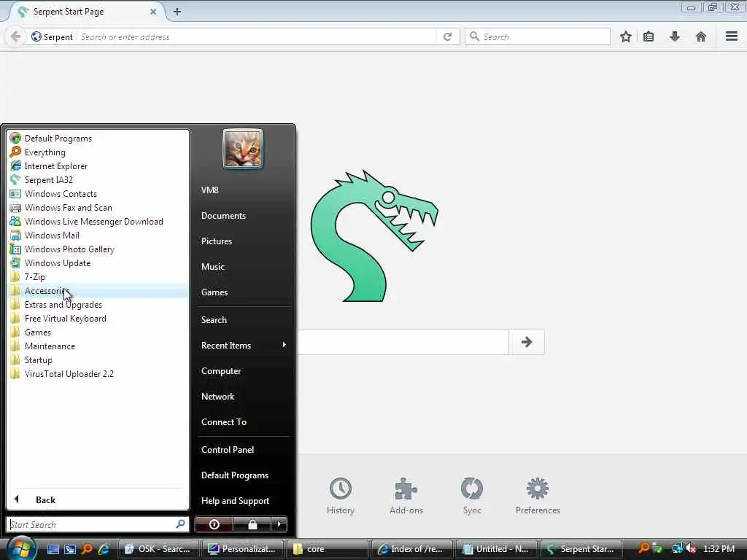747x560 pixels.
Task: Lock the computer with the padlock button
Action: coord(252,524)
